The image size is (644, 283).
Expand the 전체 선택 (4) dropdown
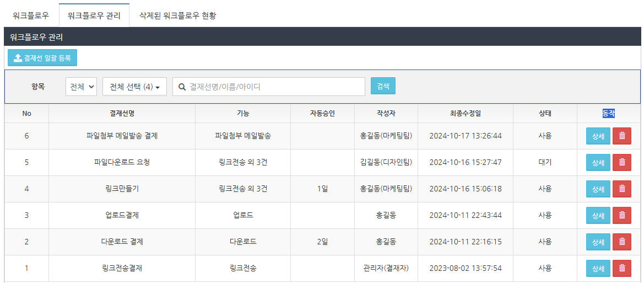tap(134, 87)
